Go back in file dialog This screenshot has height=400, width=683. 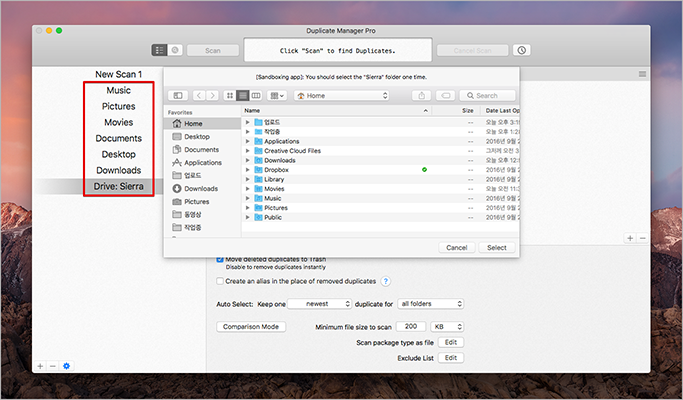199,95
